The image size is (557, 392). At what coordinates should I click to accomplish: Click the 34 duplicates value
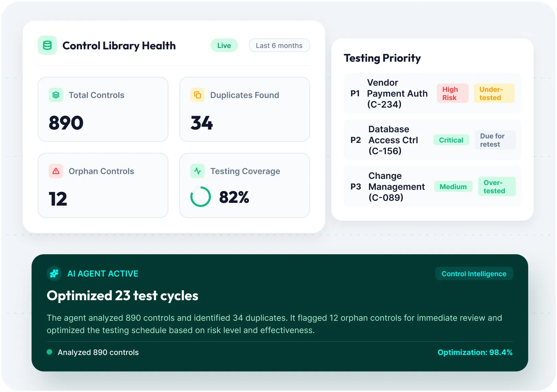coord(202,123)
